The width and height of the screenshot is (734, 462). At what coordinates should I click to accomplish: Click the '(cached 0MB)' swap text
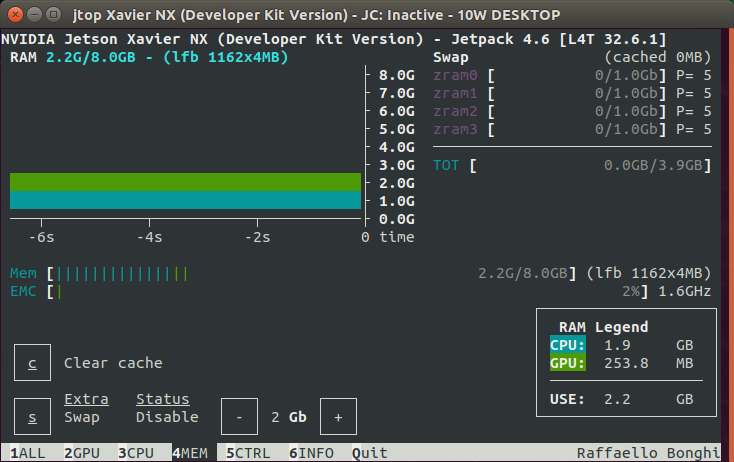click(x=658, y=57)
